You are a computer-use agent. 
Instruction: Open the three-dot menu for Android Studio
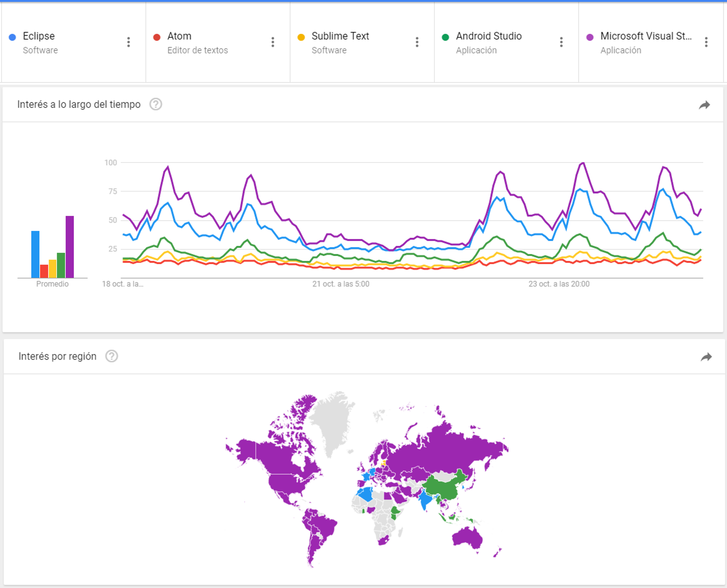(x=561, y=42)
